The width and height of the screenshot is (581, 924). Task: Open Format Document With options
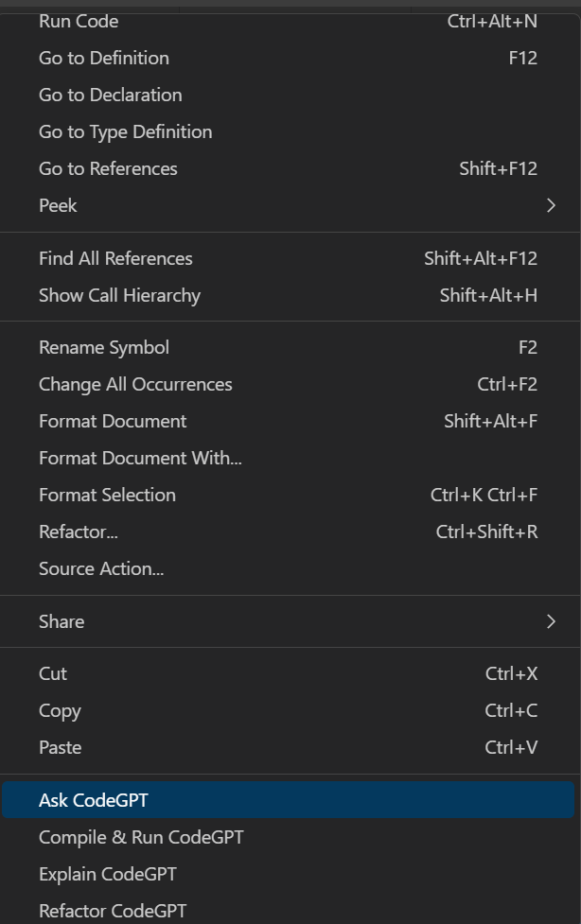pyautogui.click(x=140, y=458)
